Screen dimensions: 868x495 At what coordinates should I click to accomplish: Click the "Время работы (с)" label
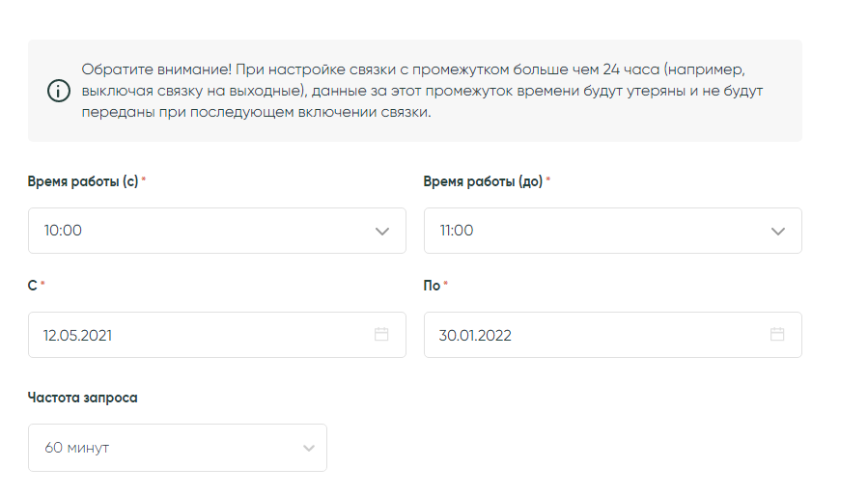coord(83,181)
